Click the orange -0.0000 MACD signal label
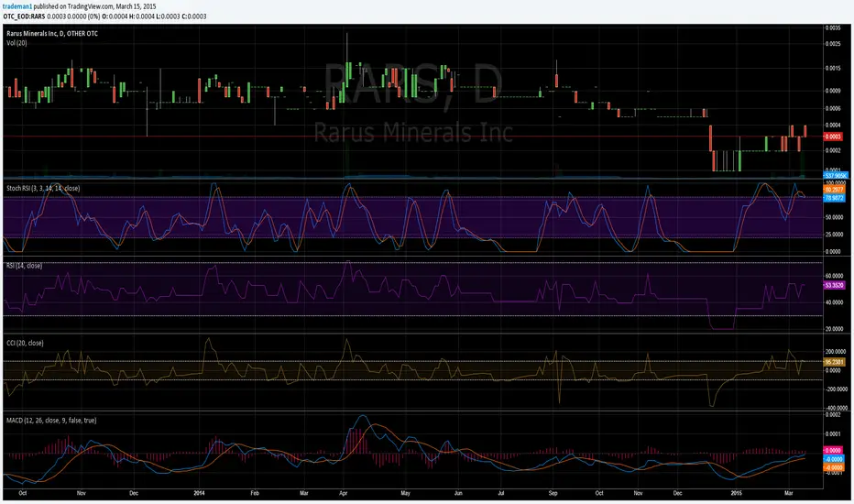Image resolution: width=854 pixels, height=504 pixels. [x=834, y=467]
